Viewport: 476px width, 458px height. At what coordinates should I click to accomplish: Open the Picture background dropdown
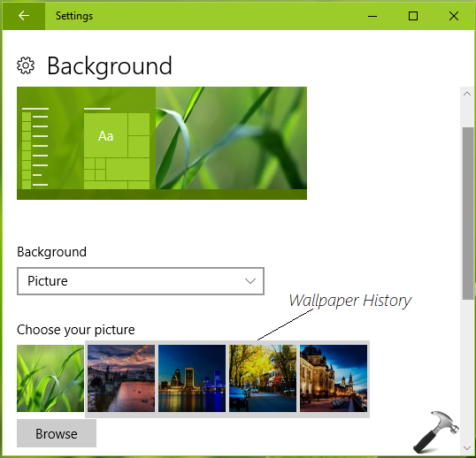pyautogui.click(x=141, y=281)
